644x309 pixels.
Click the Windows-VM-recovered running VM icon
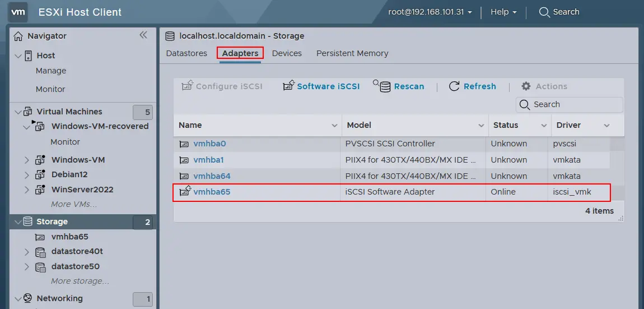point(39,126)
